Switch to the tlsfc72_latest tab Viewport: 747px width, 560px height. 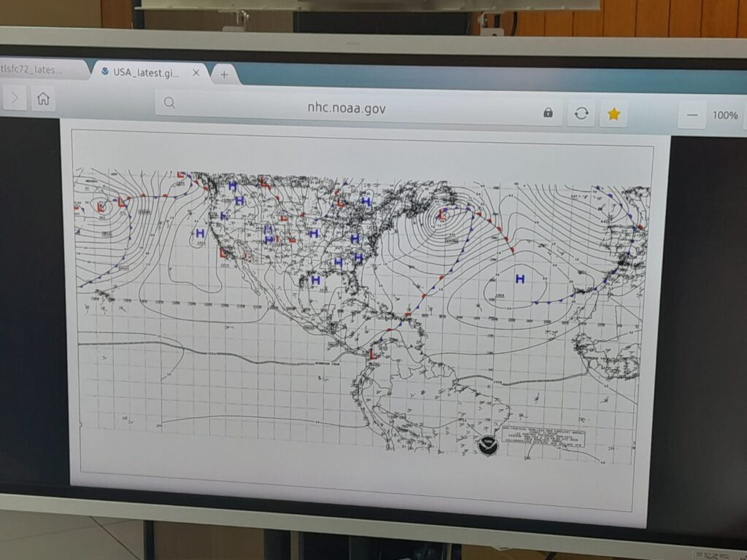tap(33, 70)
